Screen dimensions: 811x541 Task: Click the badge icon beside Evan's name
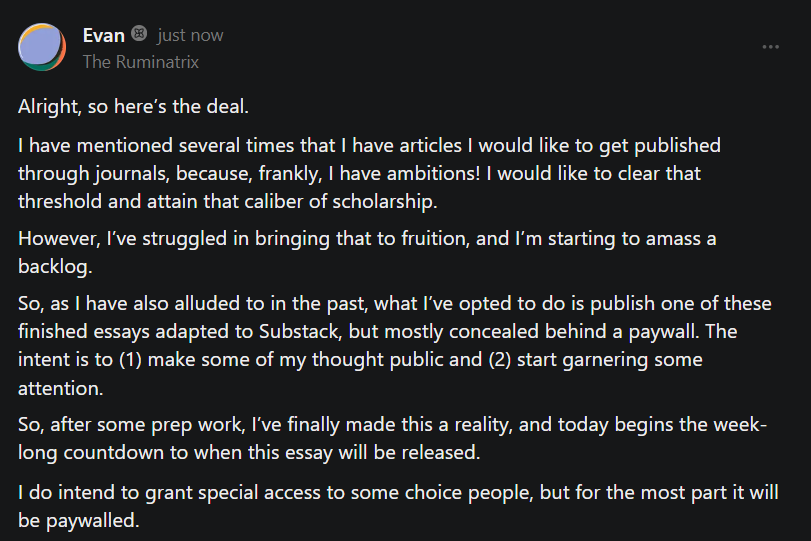[x=139, y=34]
